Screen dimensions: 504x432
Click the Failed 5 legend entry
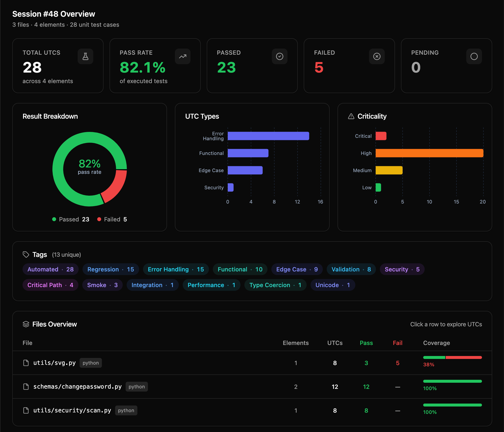point(112,219)
